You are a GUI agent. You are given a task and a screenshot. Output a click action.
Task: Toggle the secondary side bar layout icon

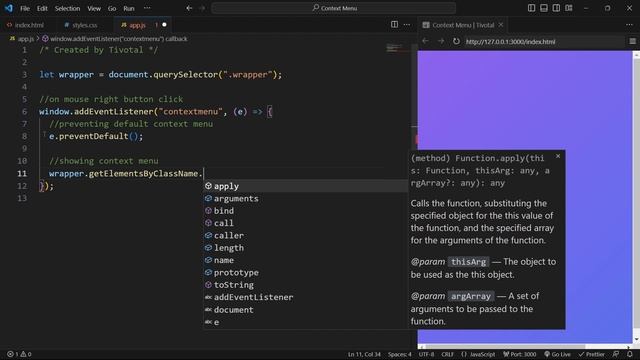click(556, 8)
